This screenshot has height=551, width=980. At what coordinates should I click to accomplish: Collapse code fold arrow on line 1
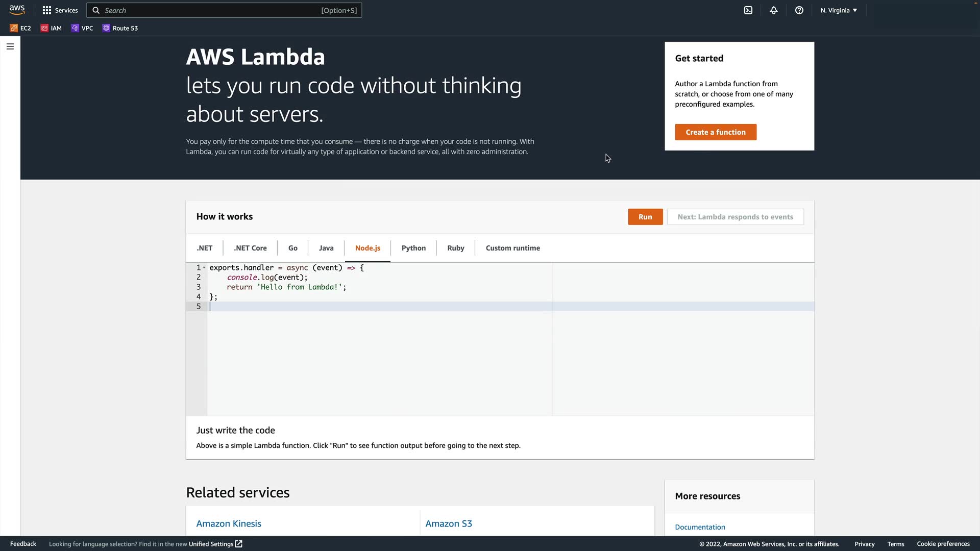coord(204,267)
